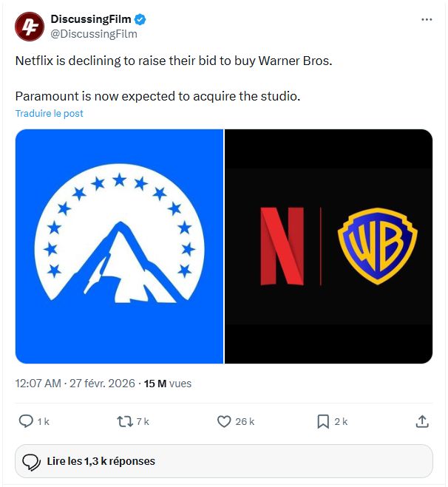The width and height of the screenshot is (448, 487).
Task: Click the repost arrows icon
Action: 125,421
